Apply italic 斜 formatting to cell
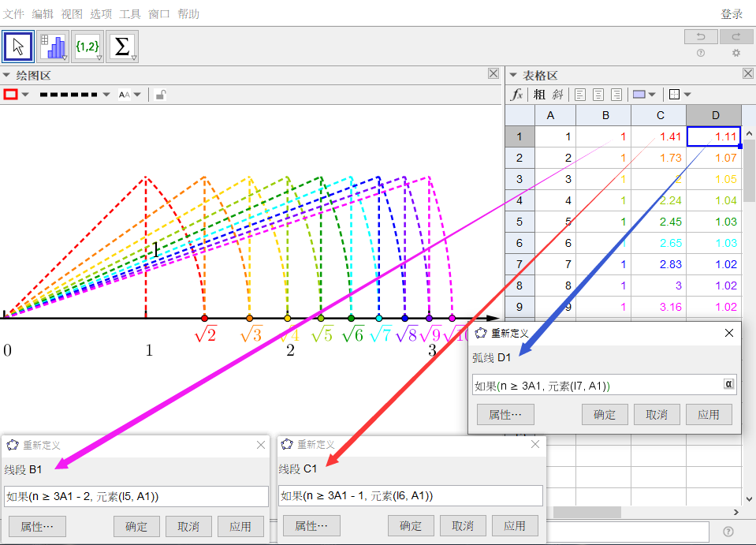The width and height of the screenshot is (756, 545). click(557, 95)
